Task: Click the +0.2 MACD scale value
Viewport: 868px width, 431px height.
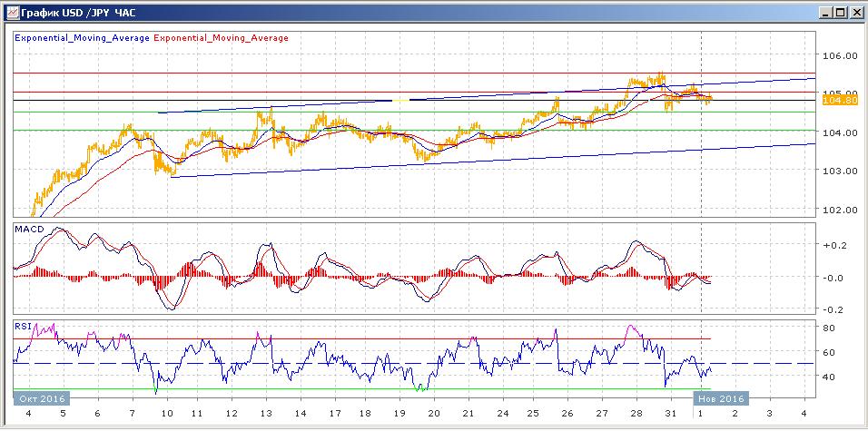Action: pos(833,246)
